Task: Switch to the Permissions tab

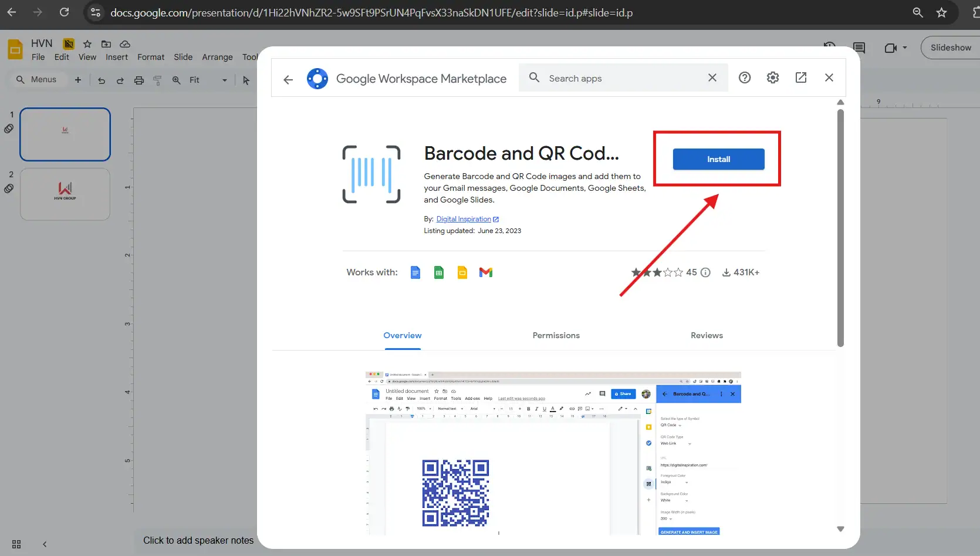Action: click(x=556, y=335)
